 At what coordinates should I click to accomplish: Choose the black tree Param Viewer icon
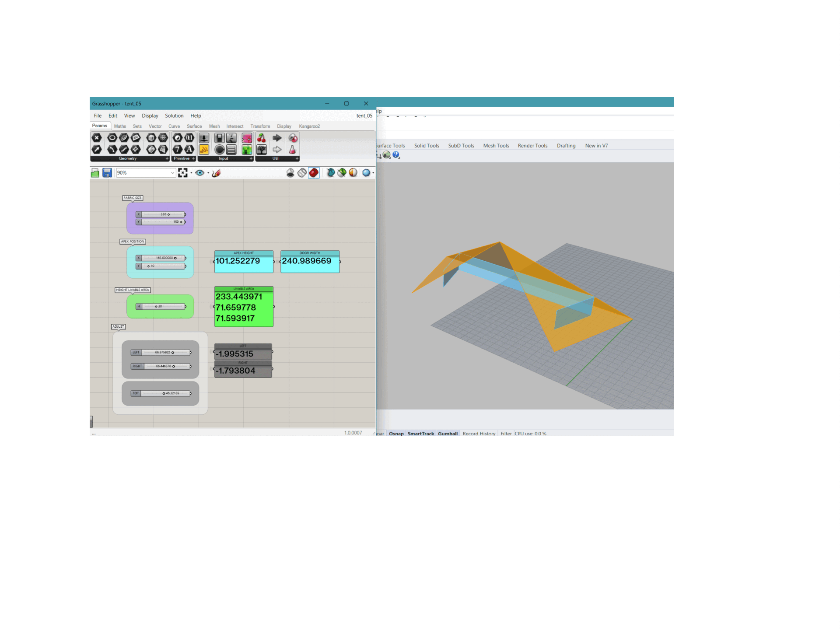coord(262,150)
